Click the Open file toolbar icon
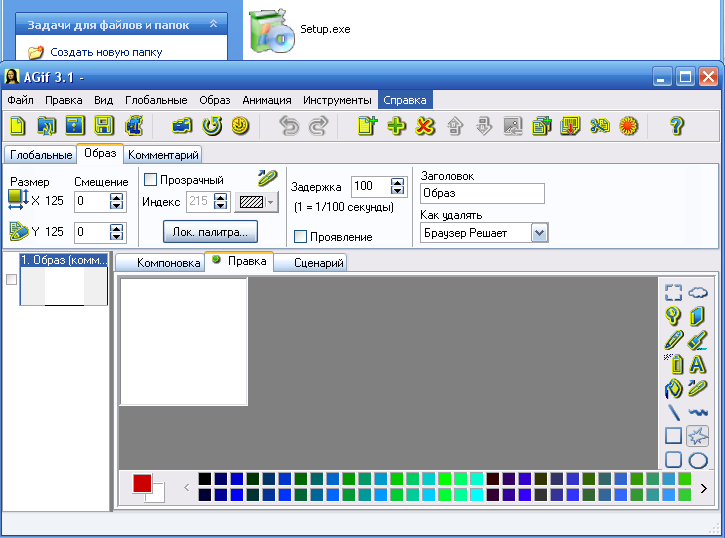 pos(46,126)
